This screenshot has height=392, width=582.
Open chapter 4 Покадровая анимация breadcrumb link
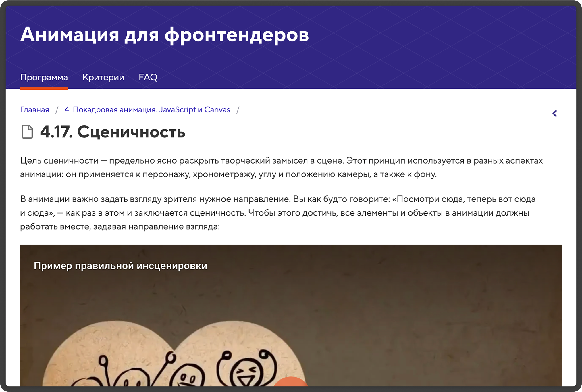pos(147,109)
